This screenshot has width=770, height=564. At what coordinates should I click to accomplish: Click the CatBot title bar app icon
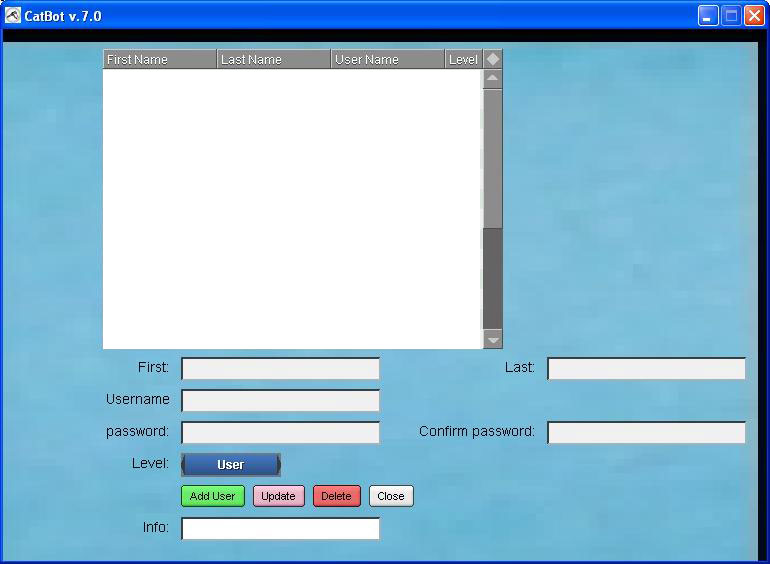tap(13, 16)
